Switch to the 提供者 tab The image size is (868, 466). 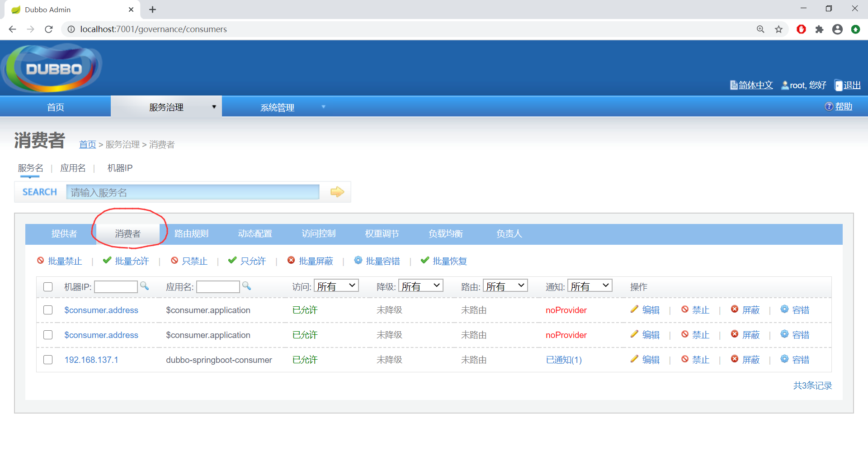(64, 233)
